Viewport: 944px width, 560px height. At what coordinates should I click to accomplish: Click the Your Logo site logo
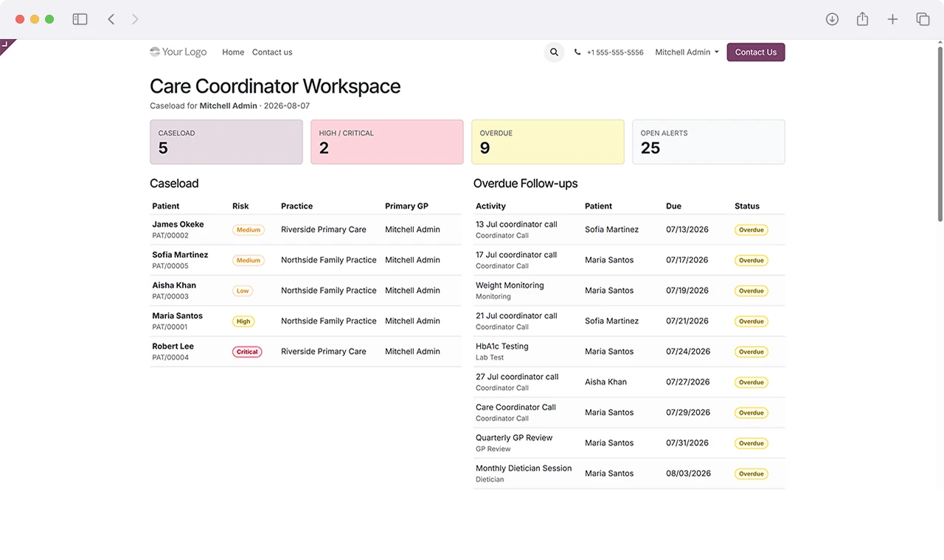pos(178,52)
